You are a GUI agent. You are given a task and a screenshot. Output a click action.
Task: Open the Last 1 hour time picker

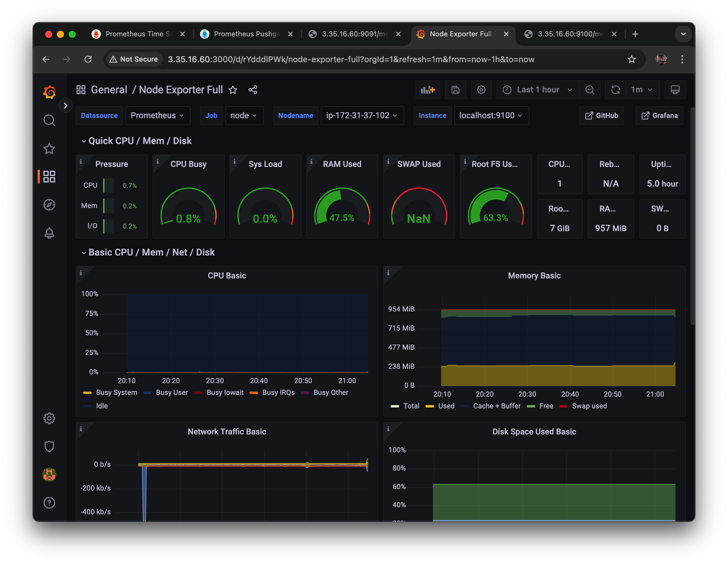(x=538, y=90)
